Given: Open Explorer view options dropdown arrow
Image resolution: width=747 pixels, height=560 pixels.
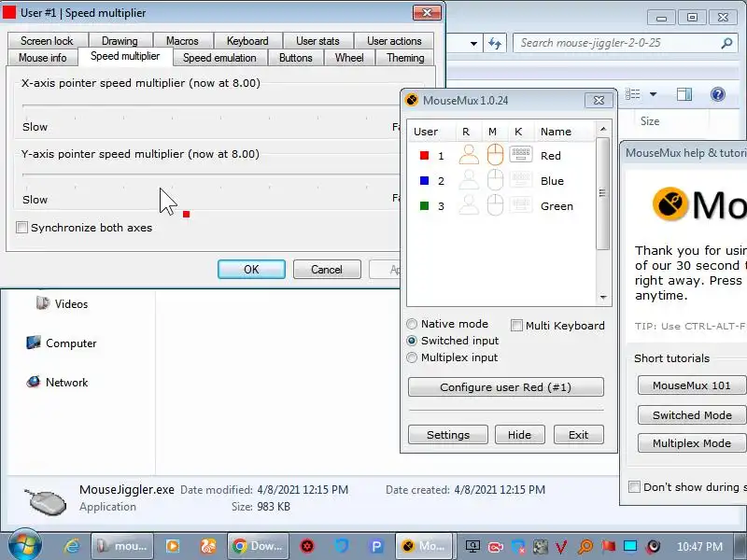Looking at the screenshot, I should (653, 94).
